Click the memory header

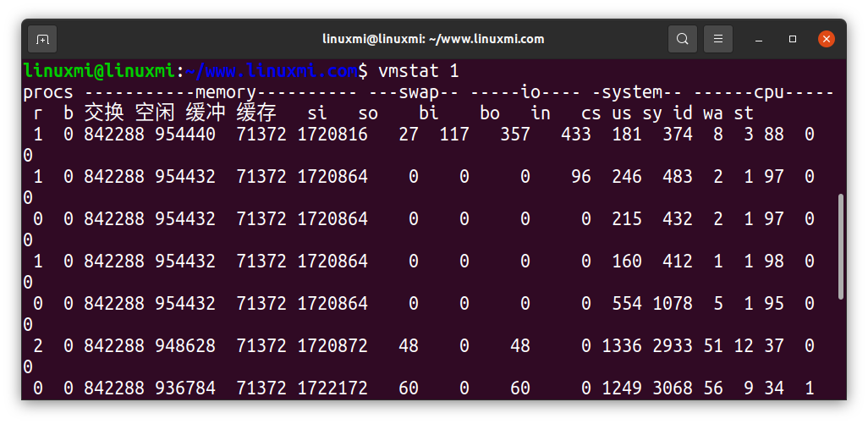pos(226,92)
